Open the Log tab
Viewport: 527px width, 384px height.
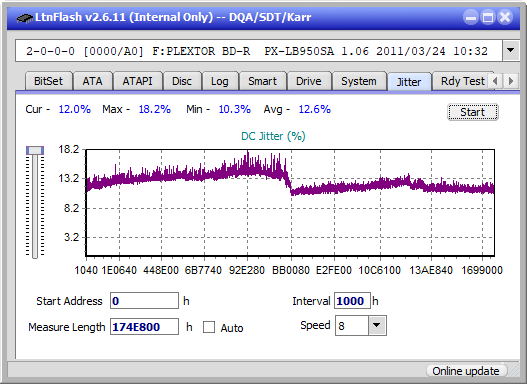220,81
